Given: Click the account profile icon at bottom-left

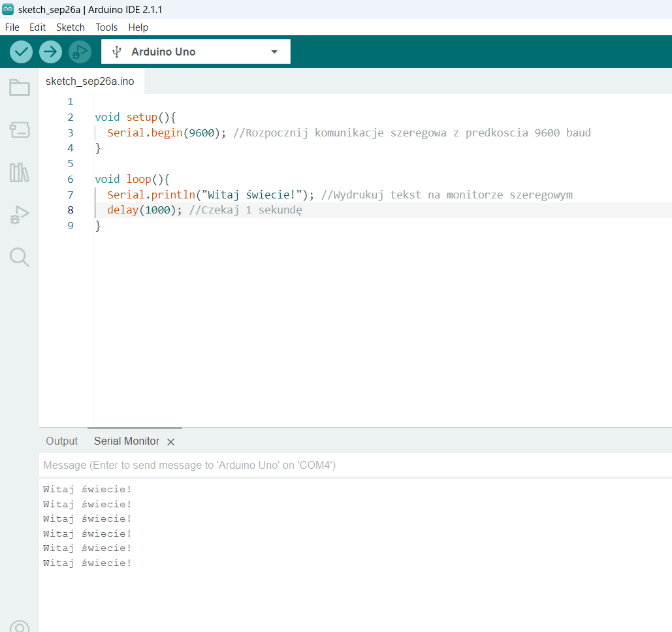Looking at the screenshot, I should [20, 626].
